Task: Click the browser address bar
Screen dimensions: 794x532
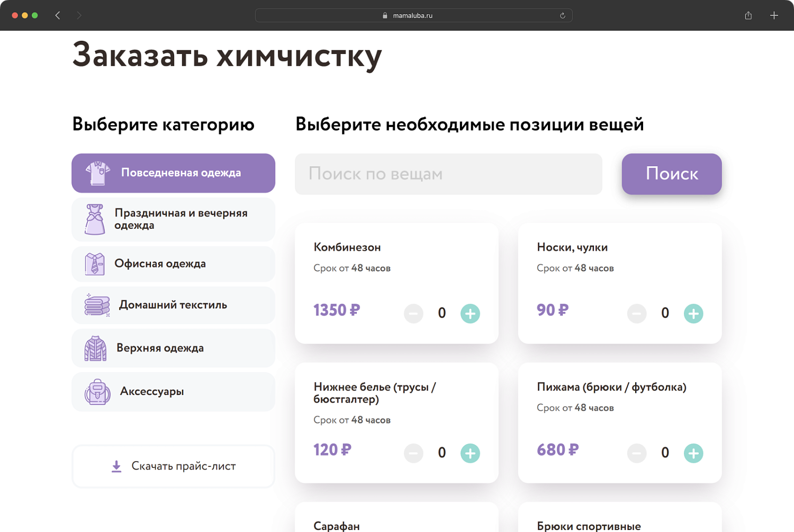Action: pyautogui.click(x=413, y=15)
